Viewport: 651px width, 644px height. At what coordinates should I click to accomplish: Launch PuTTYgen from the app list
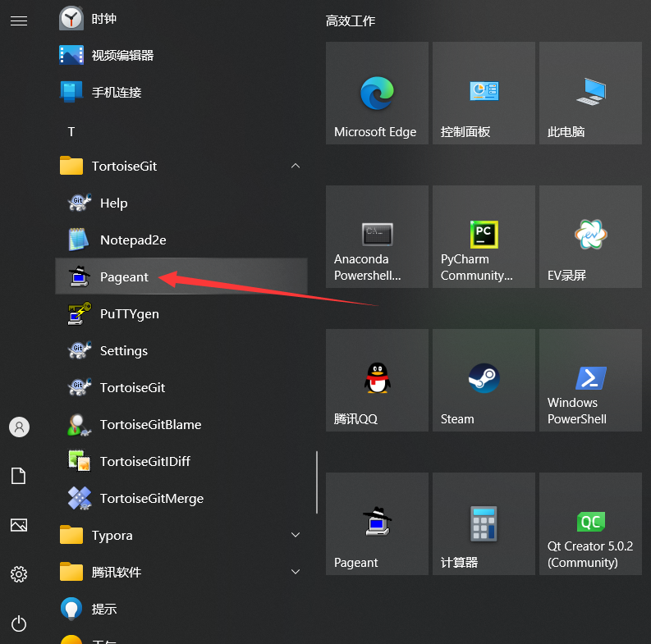point(129,314)
